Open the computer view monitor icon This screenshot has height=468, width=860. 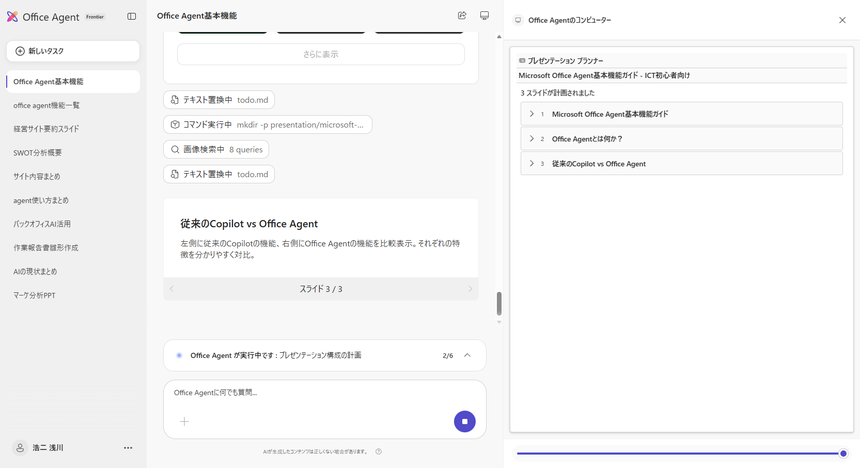(x=485, y=16)
